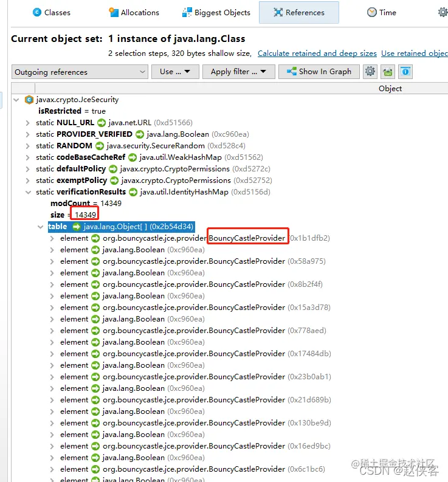
Task: Click the Biggest Objects tab icon
Action: pyautogui.click(x=187, y=12)
